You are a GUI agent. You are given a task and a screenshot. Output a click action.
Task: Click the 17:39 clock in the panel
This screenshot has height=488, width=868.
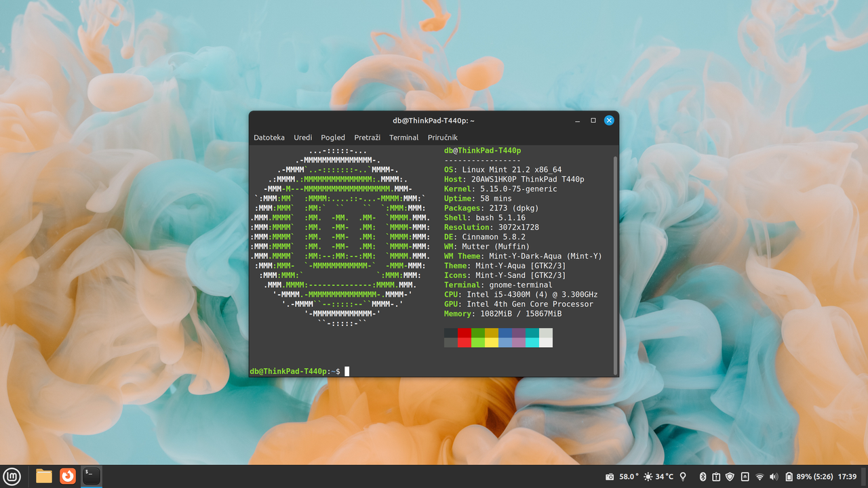(848, 477)
